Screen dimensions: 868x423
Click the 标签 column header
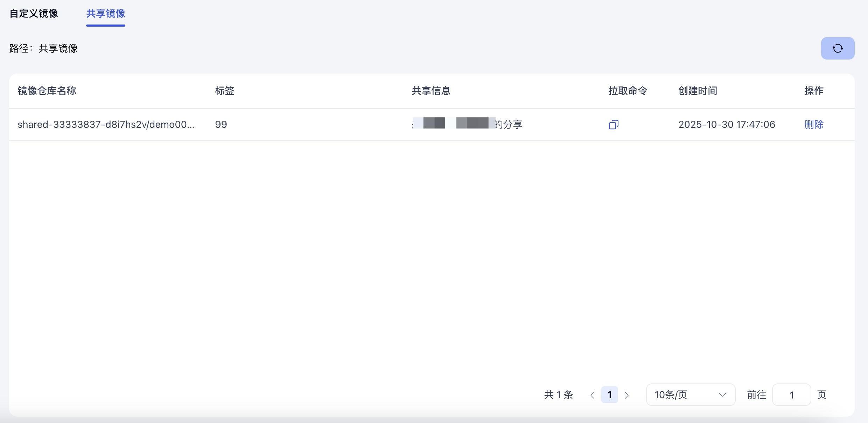(224, 91)
